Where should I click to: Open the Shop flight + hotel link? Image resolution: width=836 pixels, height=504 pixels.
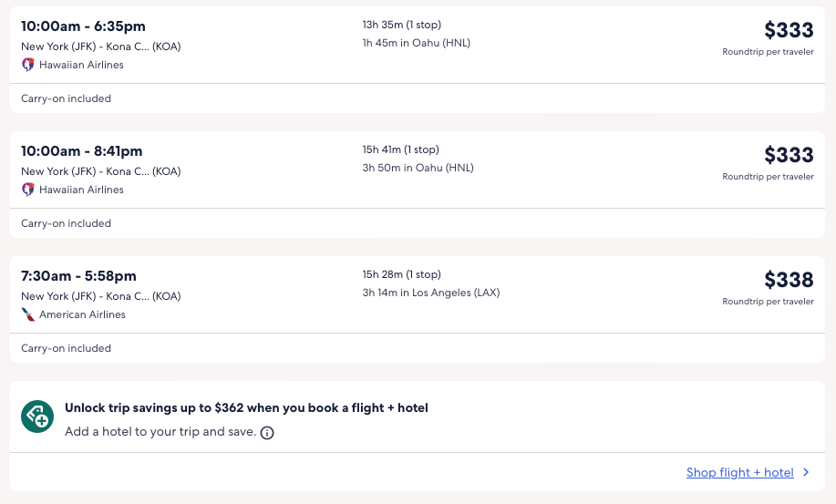pos(739,472)
